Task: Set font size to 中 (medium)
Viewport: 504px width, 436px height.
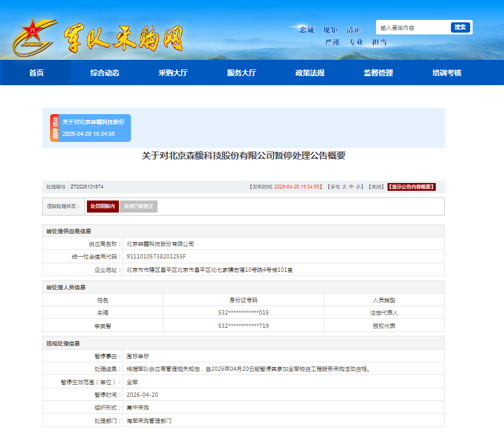Action: pos(351,187)
